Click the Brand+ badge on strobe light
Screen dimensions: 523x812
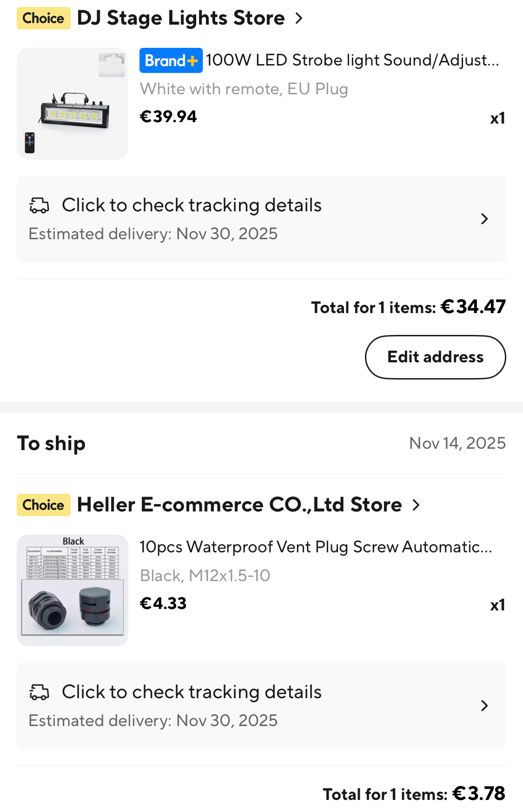point(171,60)
